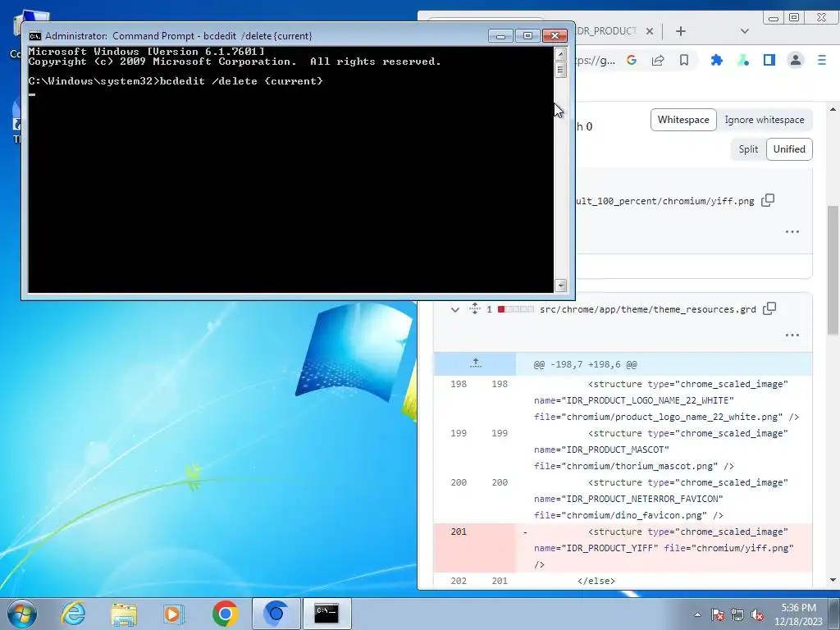The height and width of the screenshot is (630, 840).
Task: Click the theme_resources.grd file path text
Action: click(x=648, y=309)
